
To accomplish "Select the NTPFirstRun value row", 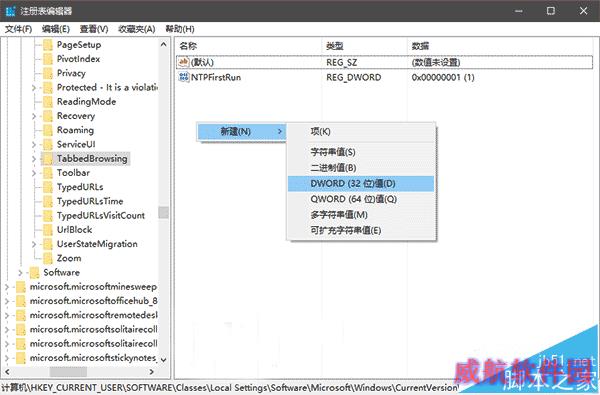I will click(385, 77).
